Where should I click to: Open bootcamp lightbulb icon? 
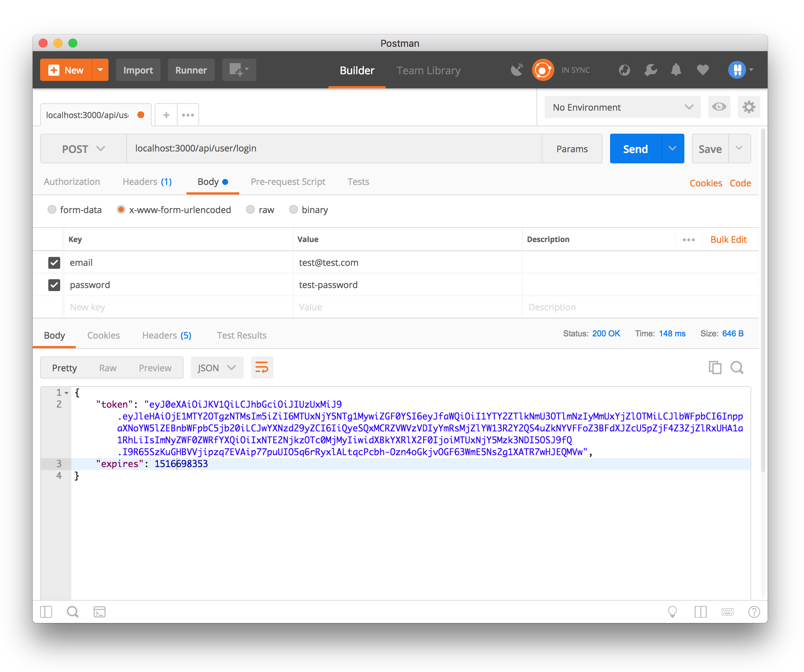coord(672,612)
